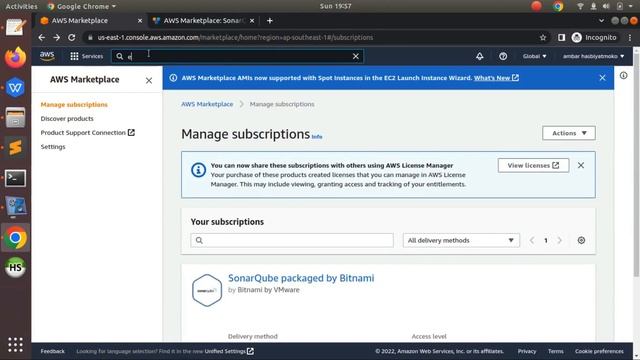Launch Firefox from the dock
Viewport: 640px width, 360px height.
[15, 57]
